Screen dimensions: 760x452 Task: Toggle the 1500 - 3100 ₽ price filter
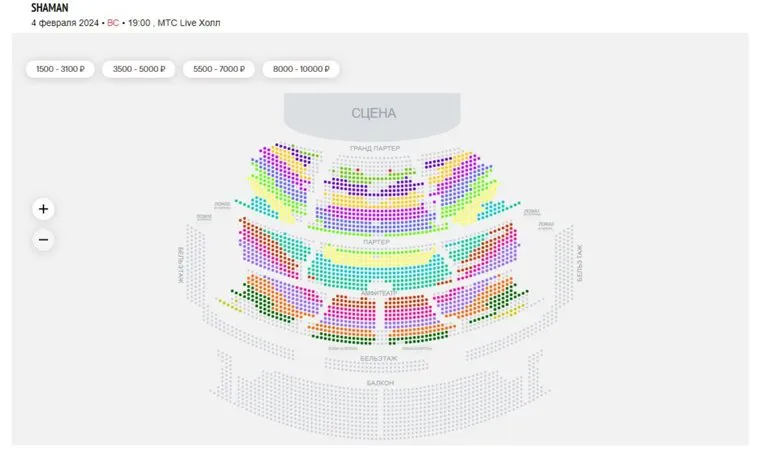[x=60, y=69]
